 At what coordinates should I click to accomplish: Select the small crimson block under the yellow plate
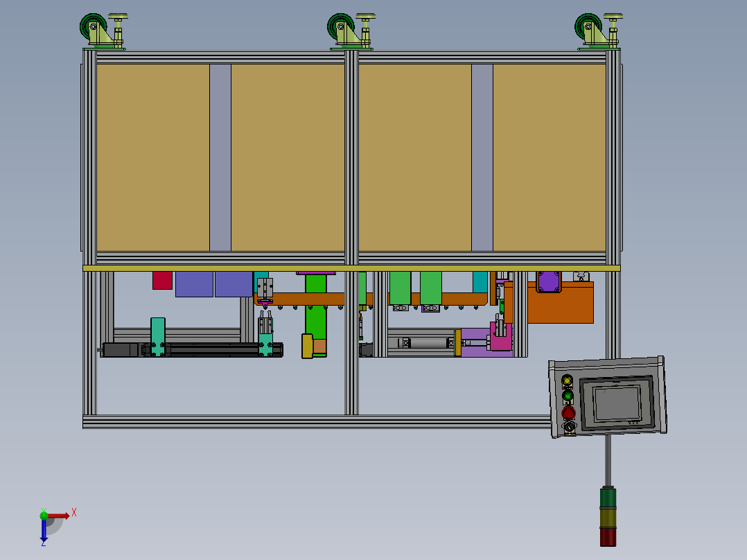[162, 280]
